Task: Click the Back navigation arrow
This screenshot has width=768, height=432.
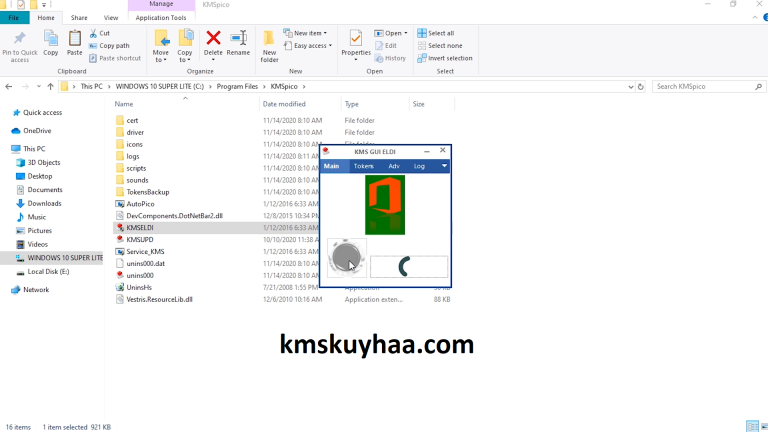Action: point(9,87)
